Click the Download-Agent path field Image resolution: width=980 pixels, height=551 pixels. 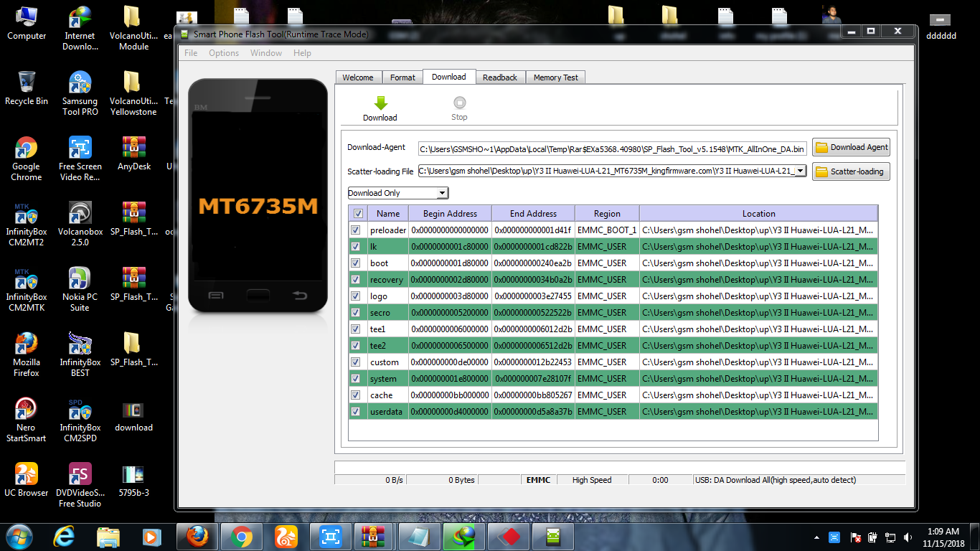(x=613, y=149)
